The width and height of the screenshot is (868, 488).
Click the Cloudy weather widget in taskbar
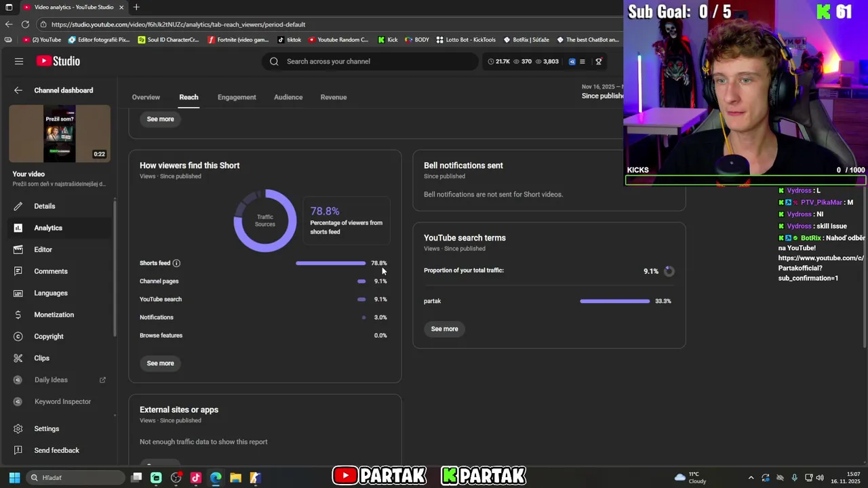point(691,477)
